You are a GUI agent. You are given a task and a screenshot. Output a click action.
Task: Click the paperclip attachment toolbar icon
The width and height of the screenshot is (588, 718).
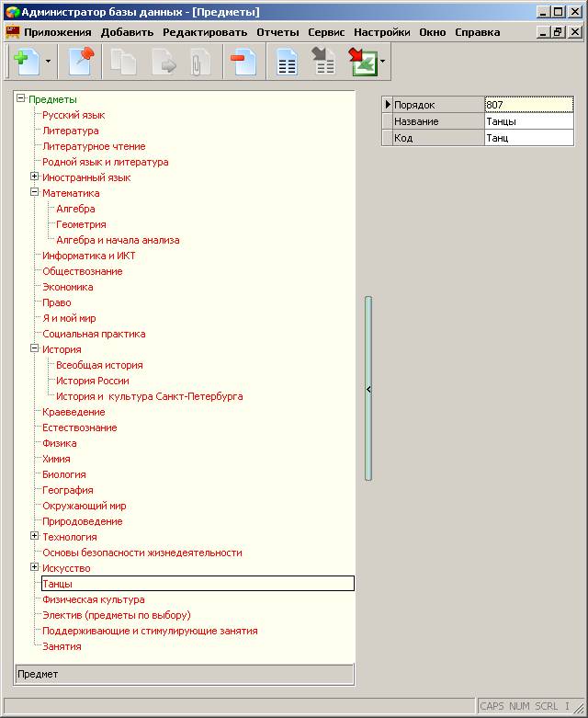pos(200,62)
